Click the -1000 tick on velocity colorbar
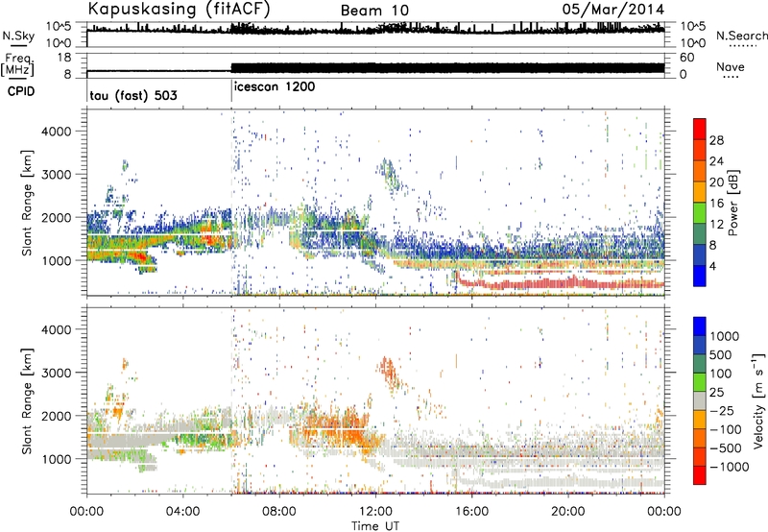The image size is (768, 532). [x=729, y=467]
